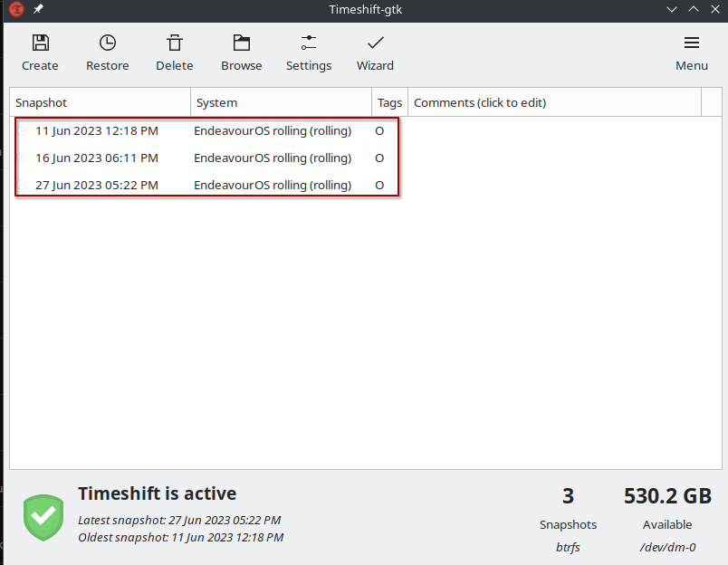Click the green shield status icon
The width and height of the screenshot is (728, 565).
43,518
